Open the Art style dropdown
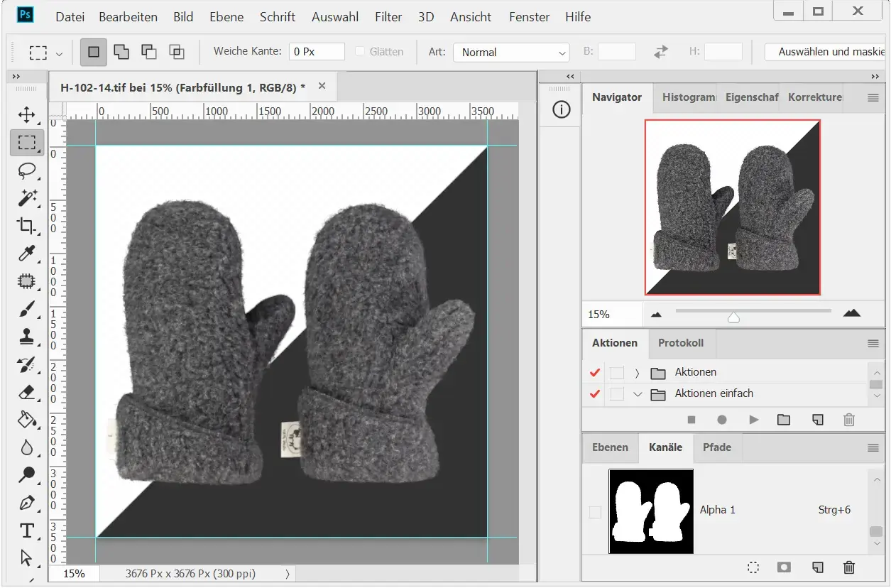This screenshot has width=891, height=588. coord(511,53)
